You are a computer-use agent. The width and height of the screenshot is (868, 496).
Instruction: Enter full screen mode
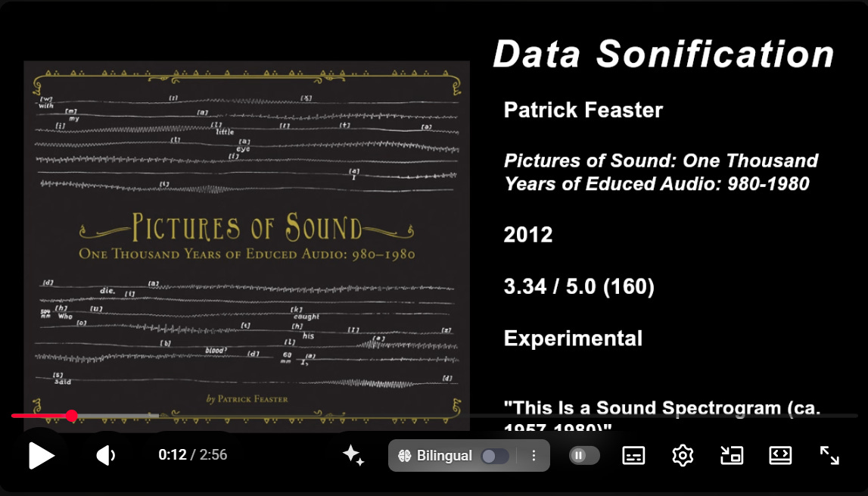(829, 456)
